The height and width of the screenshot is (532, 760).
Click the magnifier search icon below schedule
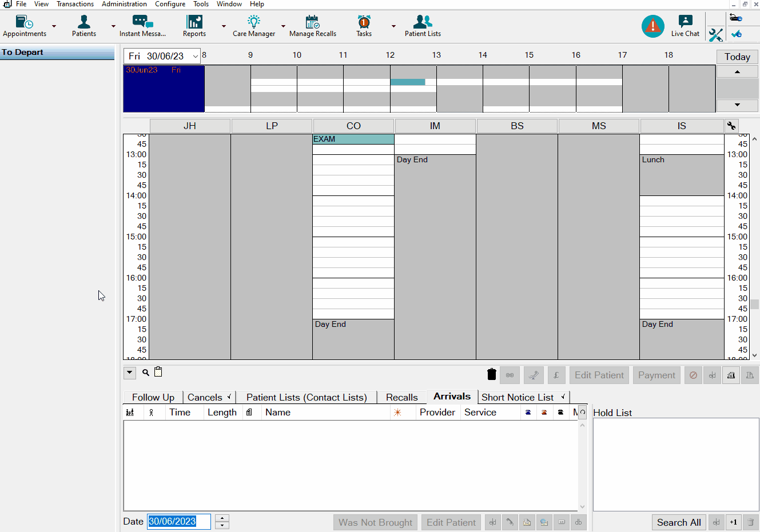146,373
